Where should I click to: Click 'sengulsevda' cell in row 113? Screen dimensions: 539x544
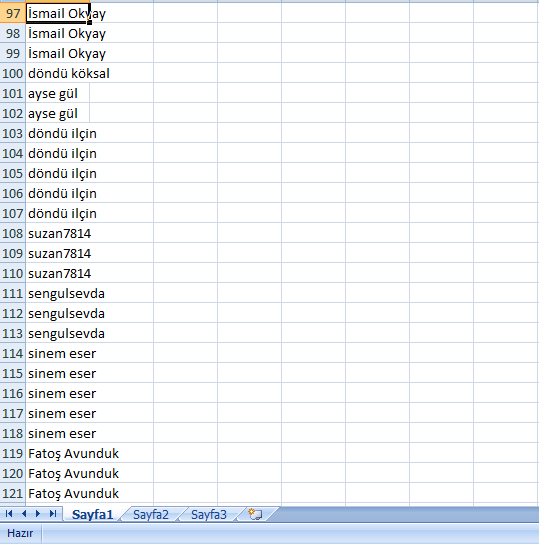(58, 333)
